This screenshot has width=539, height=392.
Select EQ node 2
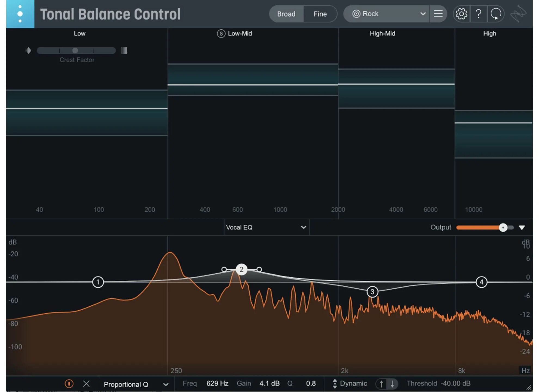click(x=241, y=269)
